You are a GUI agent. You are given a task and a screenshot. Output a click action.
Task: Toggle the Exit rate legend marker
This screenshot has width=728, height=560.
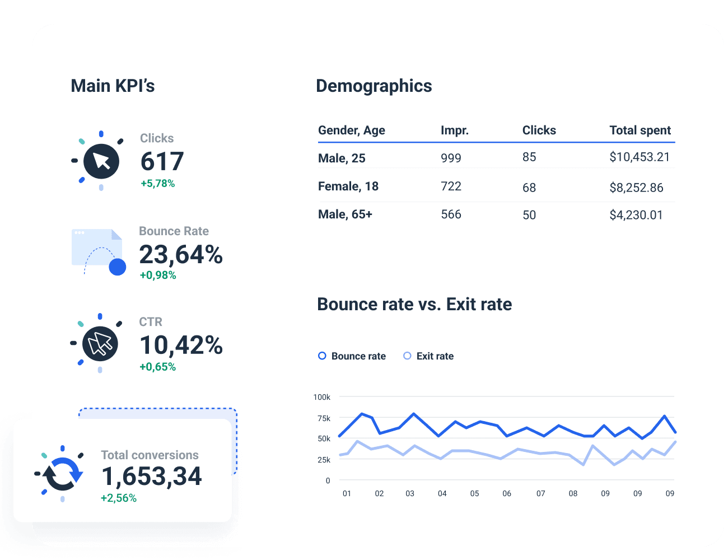pos(407,356)
